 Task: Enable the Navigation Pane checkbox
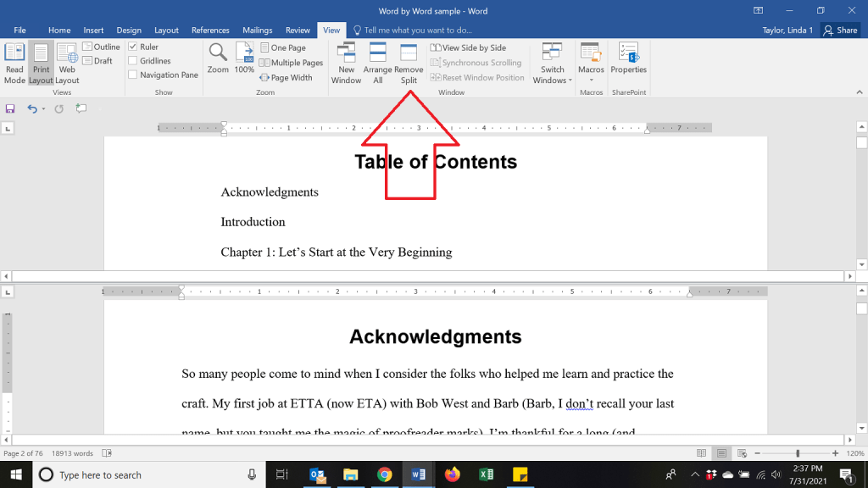(x=133, y=75)
